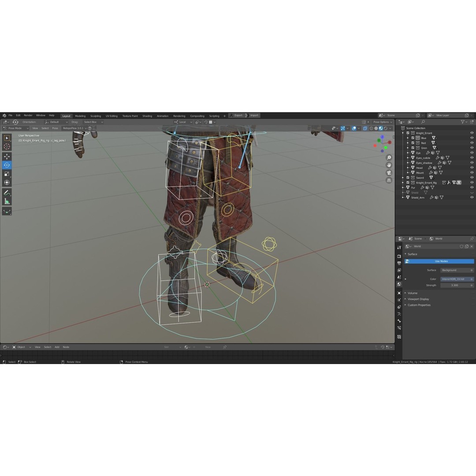476x476 pixels.
Task: Toggle visibility of Head object
Action: [472, 167]
